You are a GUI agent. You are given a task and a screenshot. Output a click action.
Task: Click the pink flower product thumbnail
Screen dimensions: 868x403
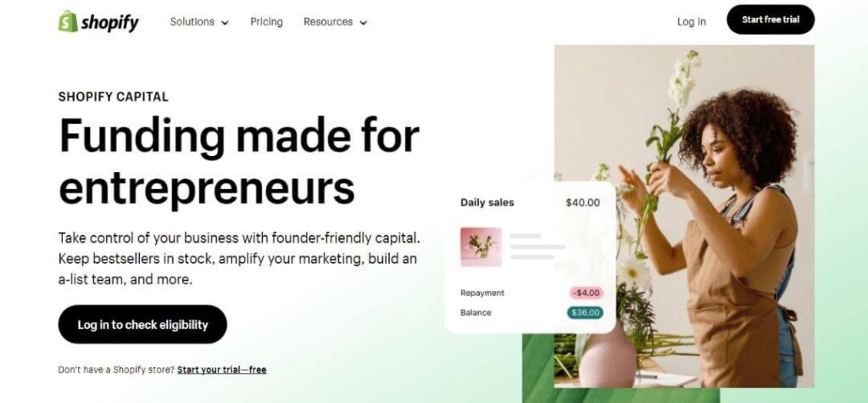click(481, 247)
